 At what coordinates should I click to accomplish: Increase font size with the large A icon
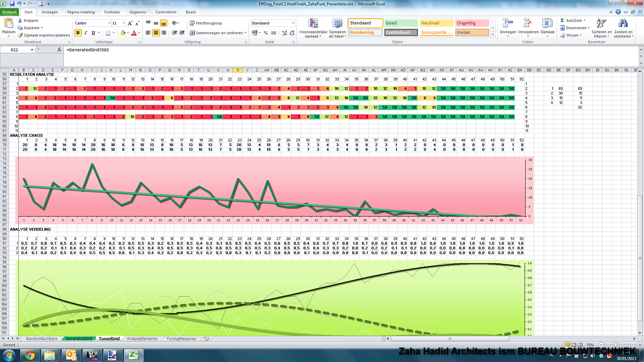pyautogui.click(x=130, y=23)
